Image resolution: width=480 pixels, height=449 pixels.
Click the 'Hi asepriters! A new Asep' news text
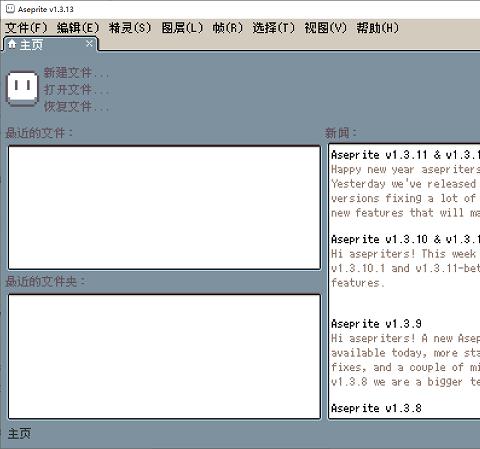[x=405, y=338]
